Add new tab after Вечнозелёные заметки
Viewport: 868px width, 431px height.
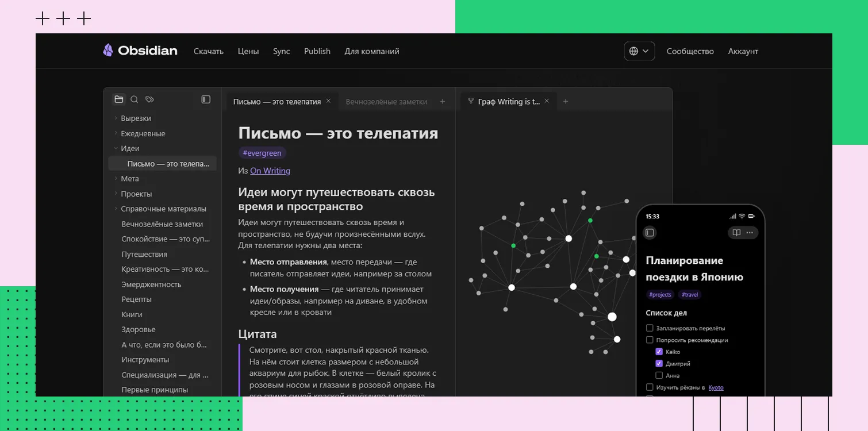[443, 102]
